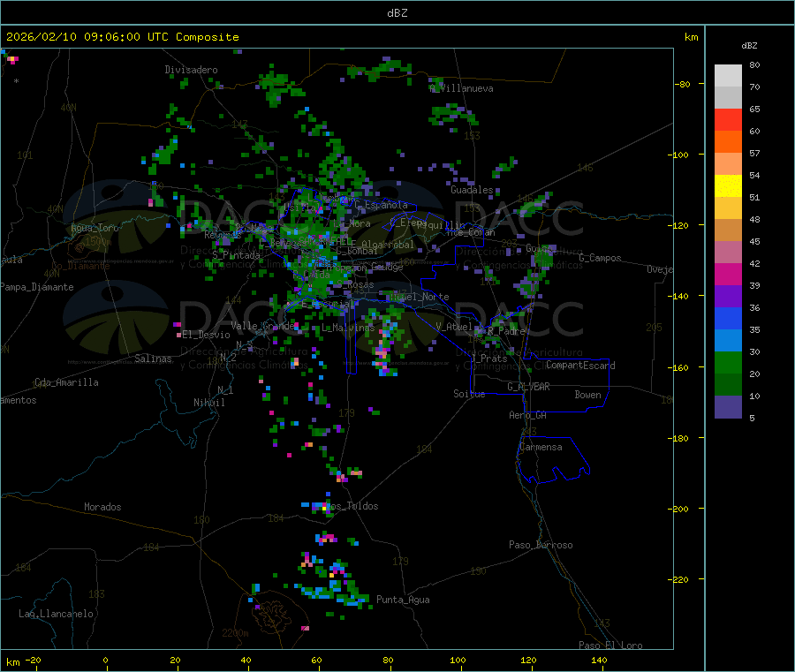Select the 'Pampa_Diamante' label
The image size is (795, 672).
point(36,287)
